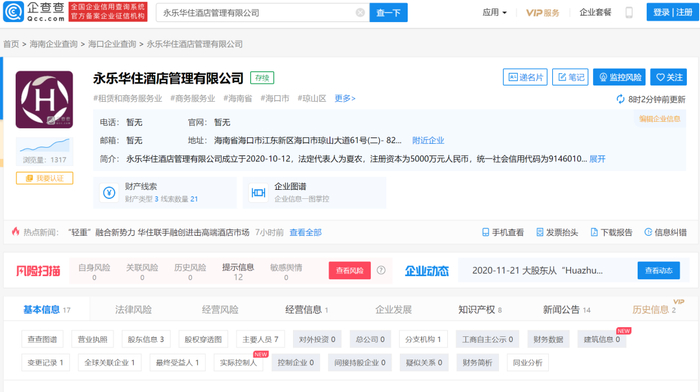
Task: Click 全球关联企业 1 sub-item
Action: pyautogui.click(x=110, y=363)
